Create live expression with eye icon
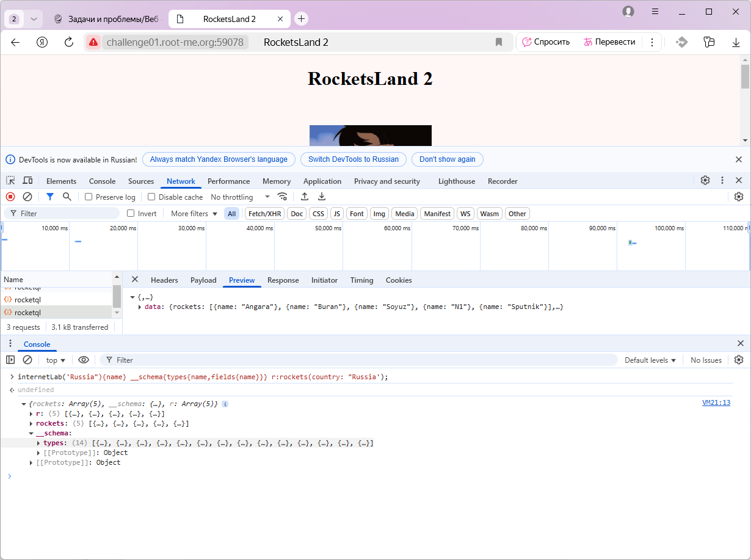Viewport: 751px width, 560px height. click(84, 360)
